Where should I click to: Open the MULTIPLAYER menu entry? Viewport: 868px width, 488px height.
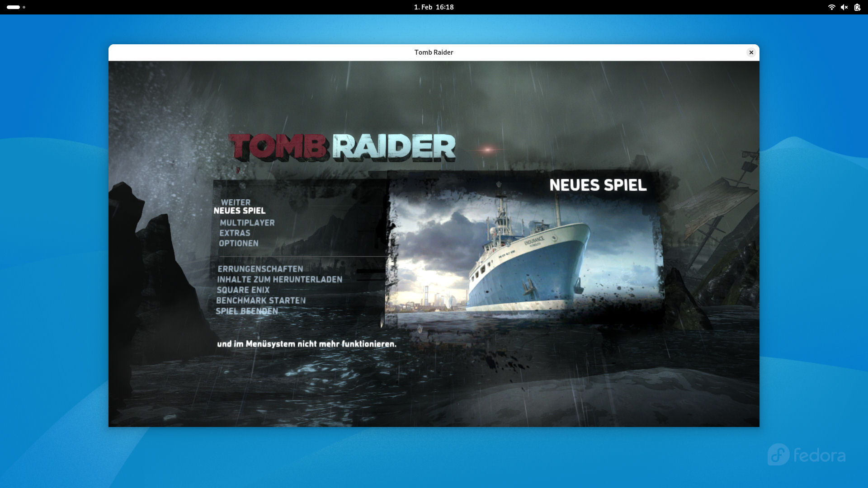point(247,223)
